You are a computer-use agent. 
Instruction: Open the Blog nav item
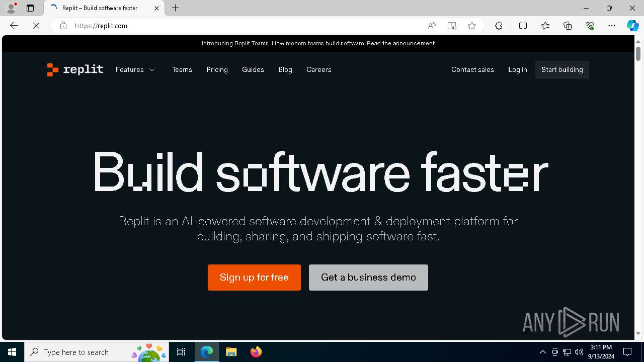[x=285, y=69]
